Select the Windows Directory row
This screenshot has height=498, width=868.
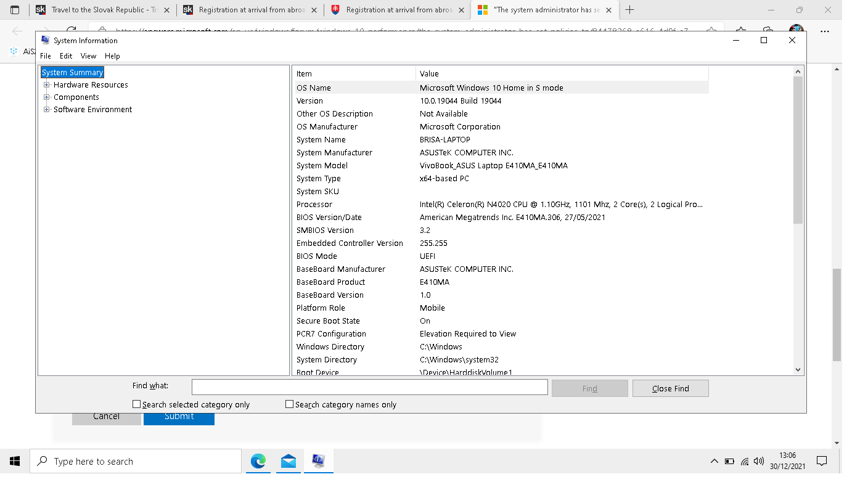[x=501, y=346]
